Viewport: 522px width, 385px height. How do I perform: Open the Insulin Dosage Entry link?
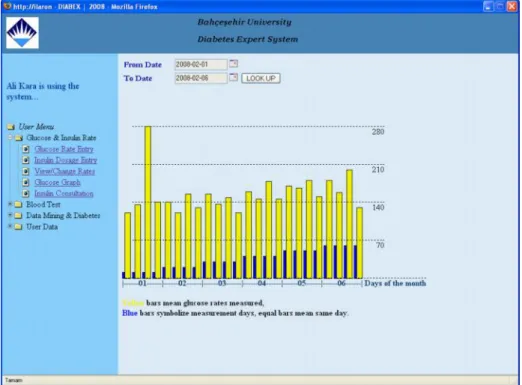(x=66, y=160)
